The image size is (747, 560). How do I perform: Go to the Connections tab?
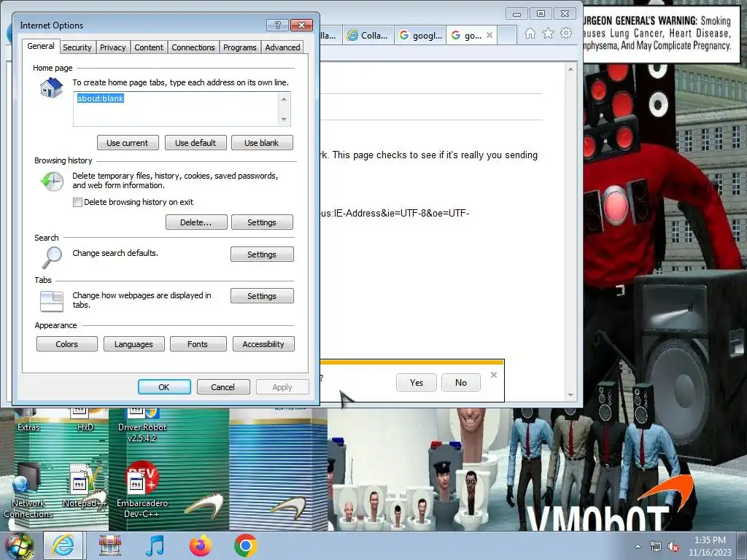(193, 47)
